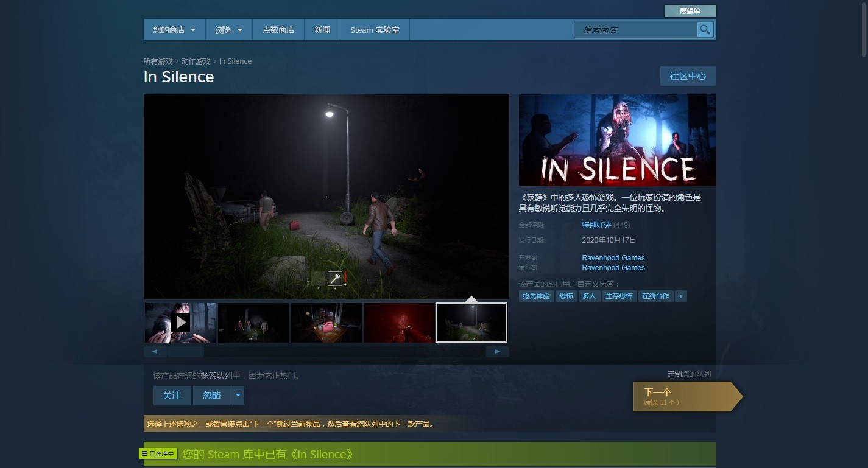Select the table items screenshot thumbnail

326,323
